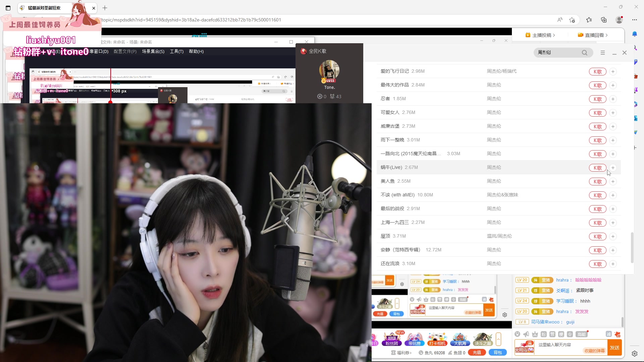Screen dimensions: 644x362
Task: Open the 场景集合(S) menu
Action: pyautogui.click(x=153, y=51)
